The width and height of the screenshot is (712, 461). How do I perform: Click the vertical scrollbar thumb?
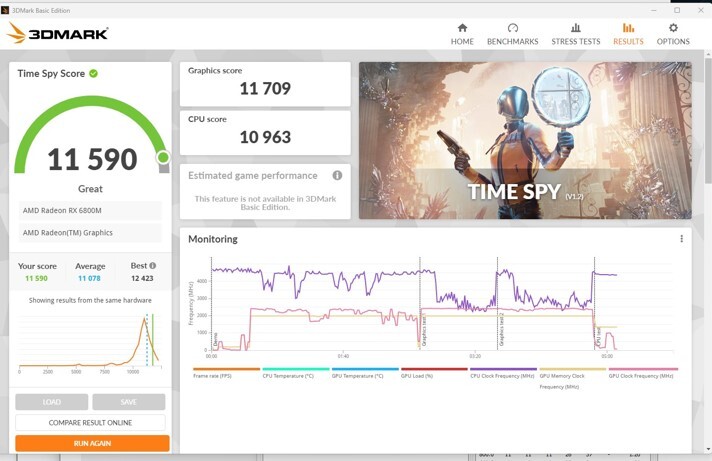click(708, 120)
